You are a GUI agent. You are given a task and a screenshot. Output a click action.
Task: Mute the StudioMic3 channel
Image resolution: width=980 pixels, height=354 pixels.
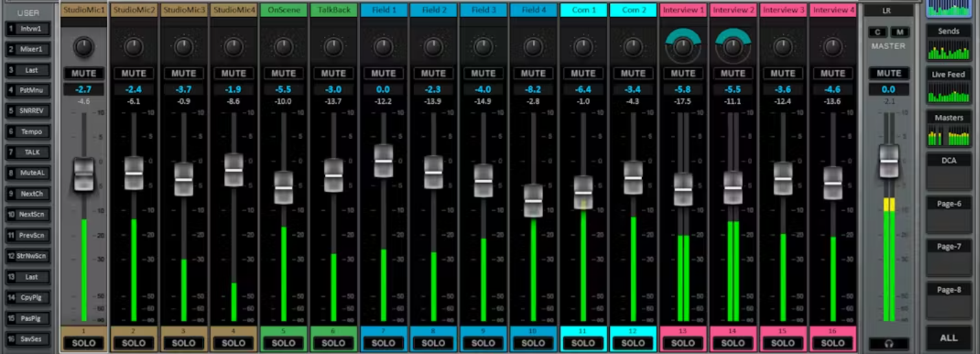point(183,74)
